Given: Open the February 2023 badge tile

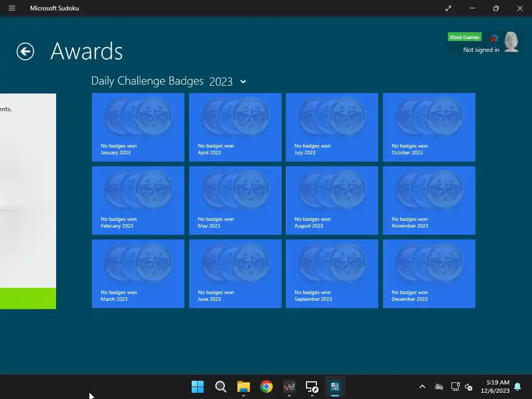Looking at the screenshot, I should pos(138,201).
